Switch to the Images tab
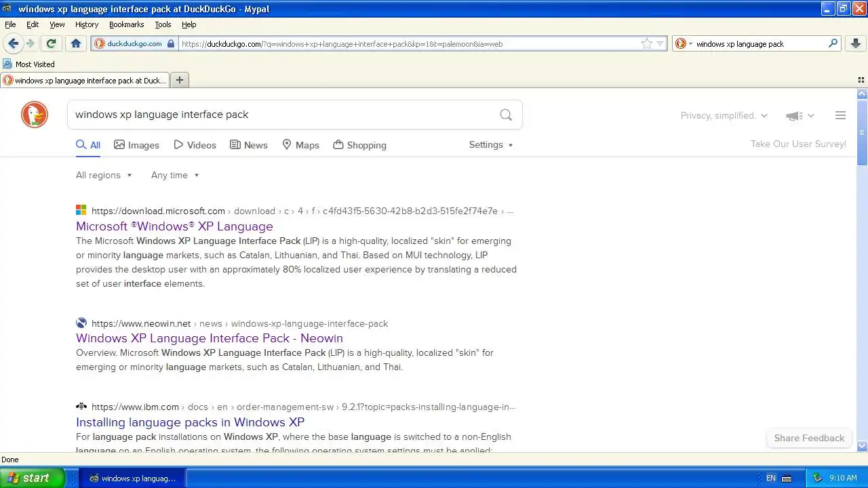Image resolution: width=868 pixels, height=488 pixels. [x=136, y=145]
